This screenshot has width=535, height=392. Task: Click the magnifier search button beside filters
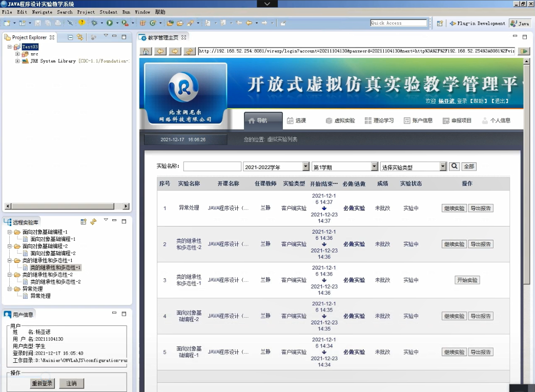pos(455,167)
